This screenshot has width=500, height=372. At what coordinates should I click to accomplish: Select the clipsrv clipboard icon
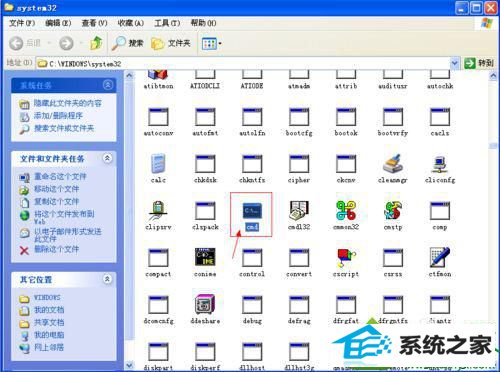tap(158, 211)
